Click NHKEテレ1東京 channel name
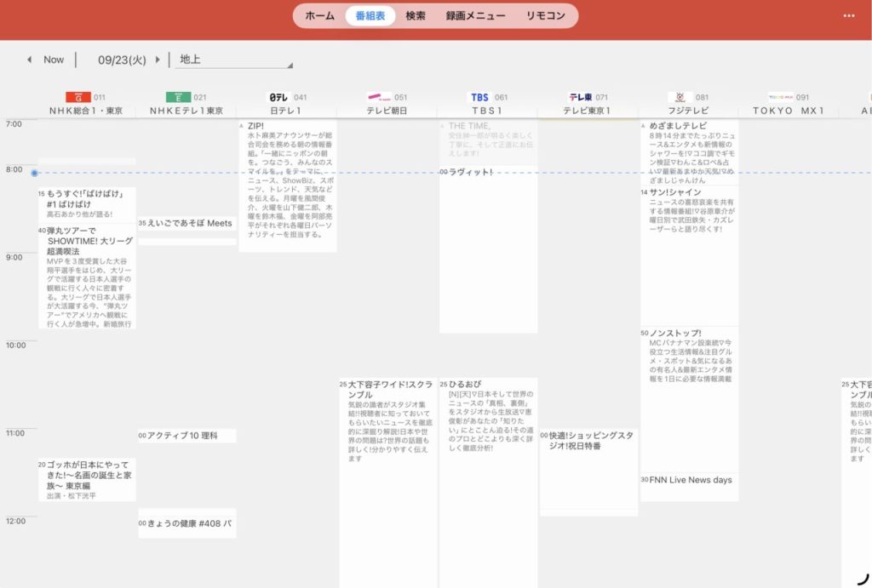 click(x=186, y=111)
